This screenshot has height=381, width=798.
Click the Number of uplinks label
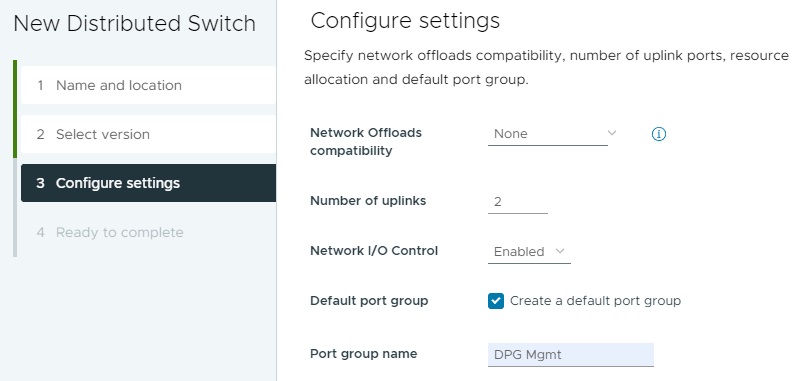[x=368, y=201]
